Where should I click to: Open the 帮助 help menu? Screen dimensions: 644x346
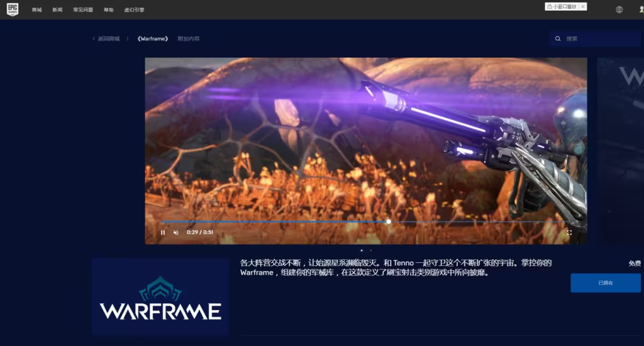coord(108,10)
